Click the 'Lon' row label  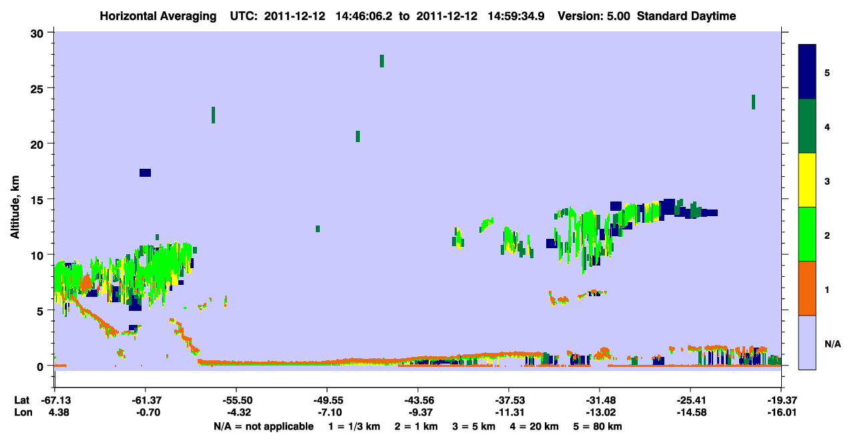(22, 413)
